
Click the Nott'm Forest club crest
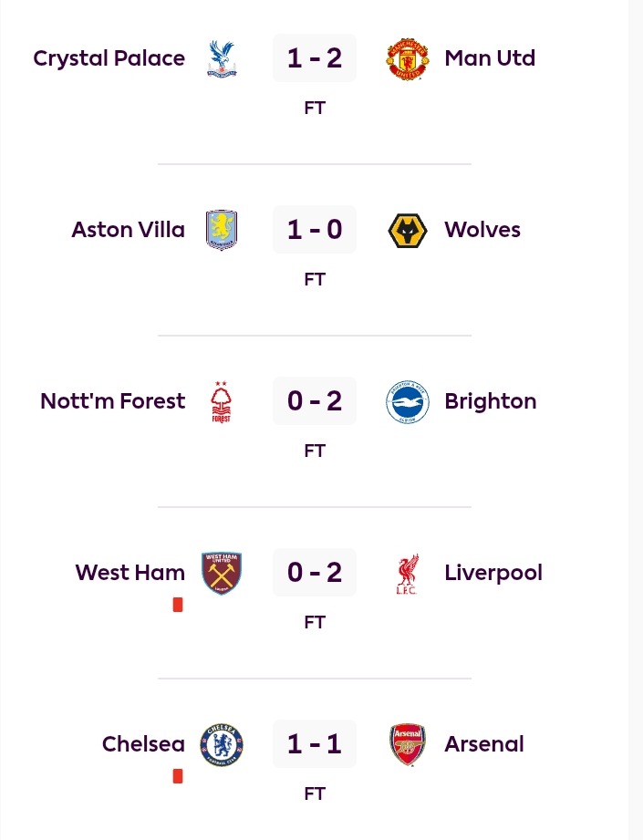221,401
